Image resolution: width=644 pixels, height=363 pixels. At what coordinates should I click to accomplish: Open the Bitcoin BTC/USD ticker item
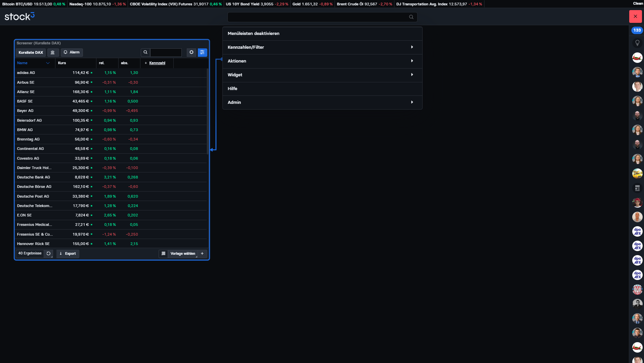click(x=34, y=4)
